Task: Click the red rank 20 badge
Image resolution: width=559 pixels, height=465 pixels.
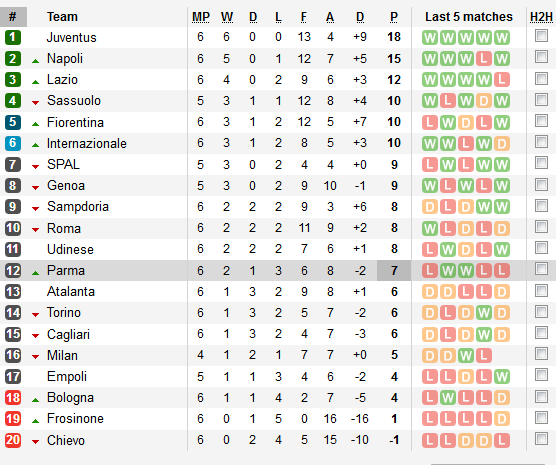Action: tap(13, 440)
